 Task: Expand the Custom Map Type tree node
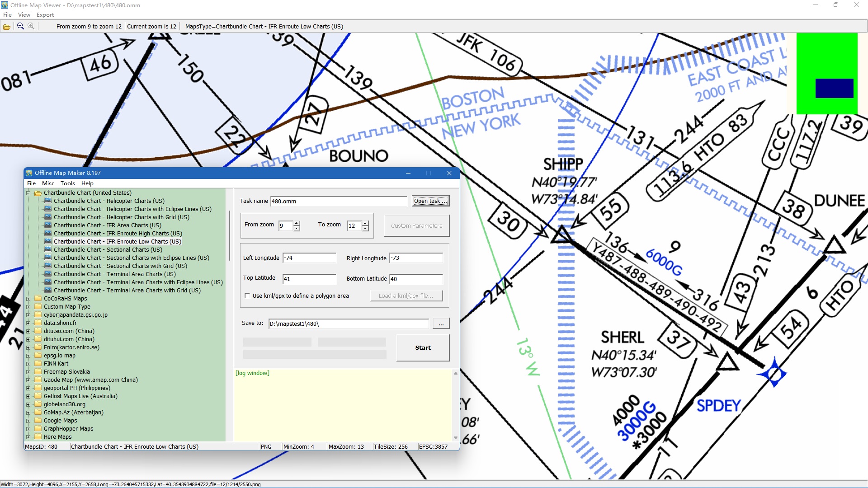coord(28,307)
